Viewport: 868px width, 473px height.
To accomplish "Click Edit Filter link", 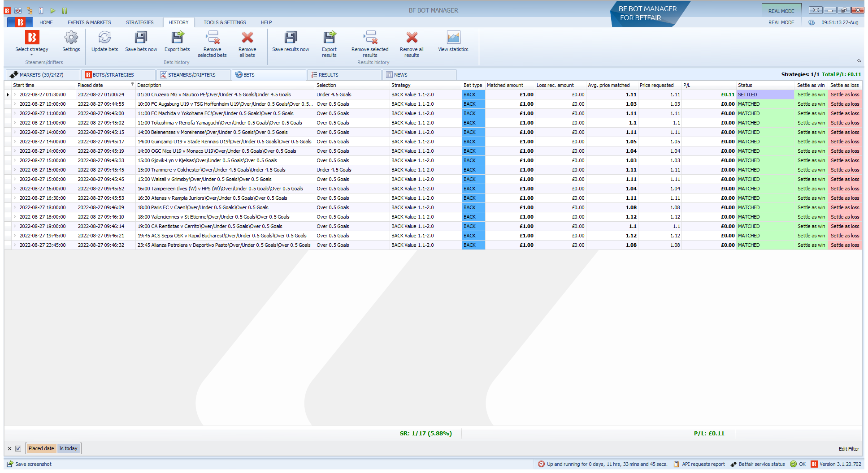I will (849, 449).
